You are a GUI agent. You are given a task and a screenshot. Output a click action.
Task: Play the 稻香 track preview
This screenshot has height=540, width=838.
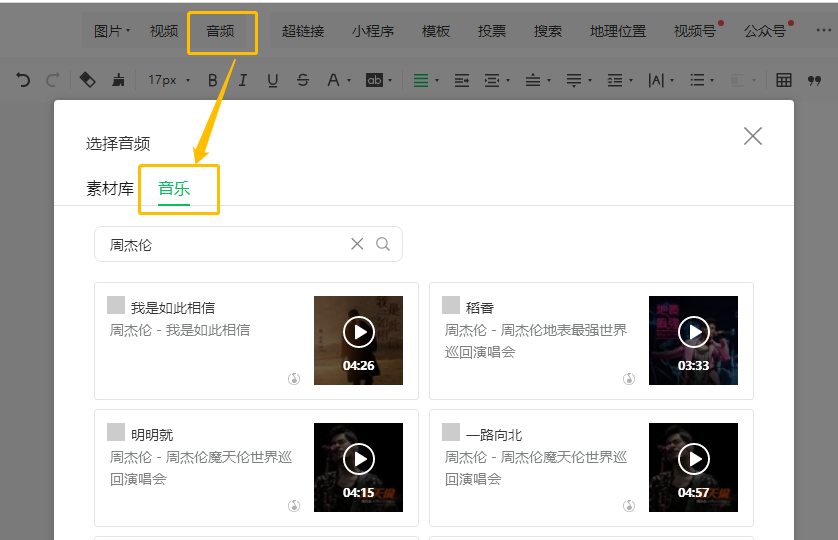[x=694, y=332]
